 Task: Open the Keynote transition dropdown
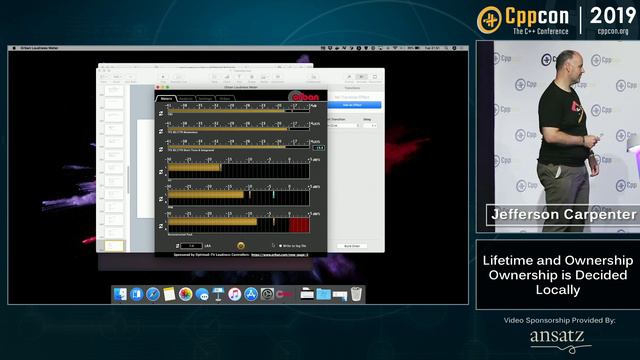[x=344, y=125]
